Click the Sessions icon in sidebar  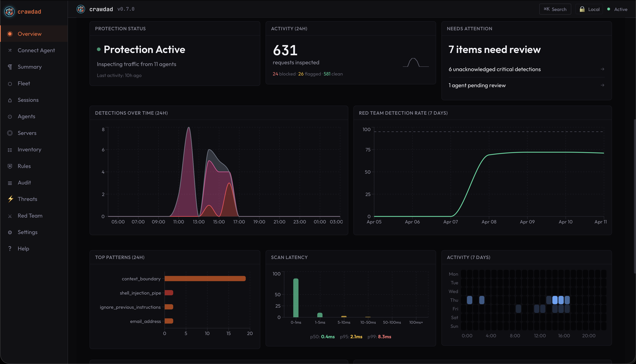pyautogui.click(x=10, y=100)
